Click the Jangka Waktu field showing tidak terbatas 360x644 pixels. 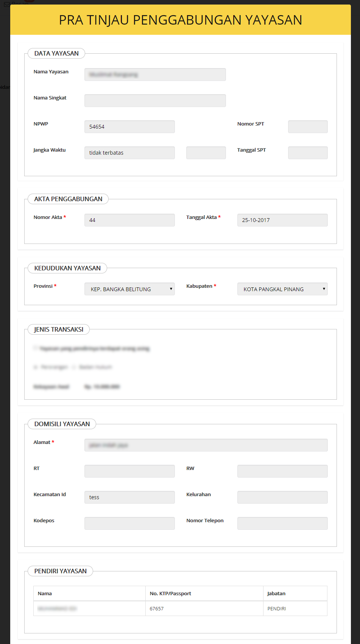129,153
